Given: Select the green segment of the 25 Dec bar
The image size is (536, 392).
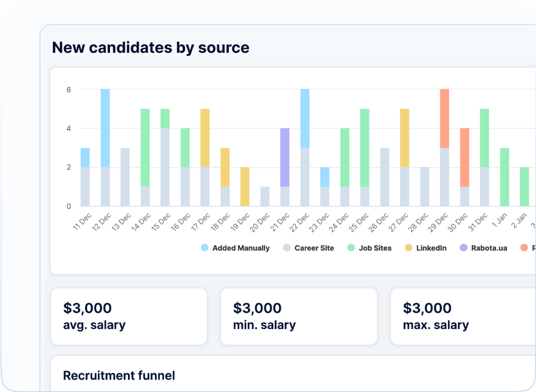Looking at the screenshot, I should pos(365,148).
